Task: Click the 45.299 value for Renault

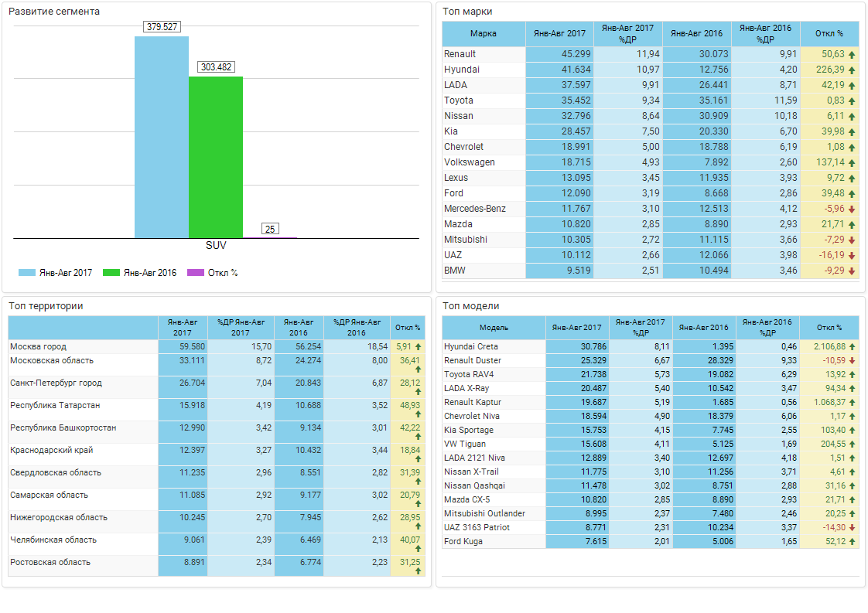Action: (576, 54)
